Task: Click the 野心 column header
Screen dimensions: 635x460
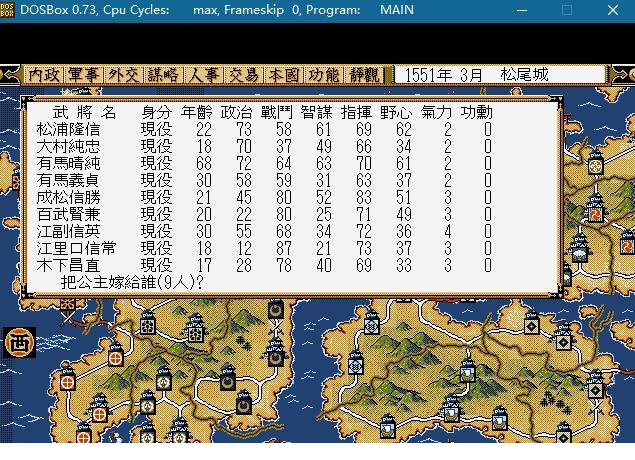Action: [x=396, y=113]
